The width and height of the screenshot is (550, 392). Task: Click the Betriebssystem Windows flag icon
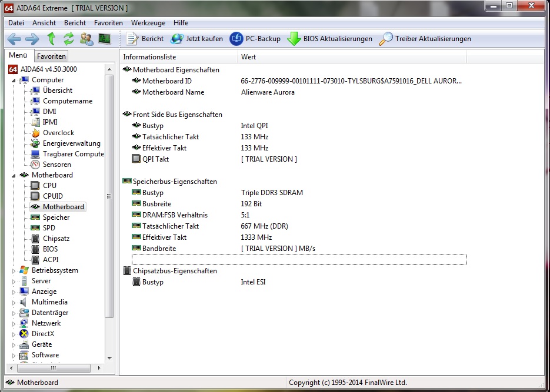point(24,270)
